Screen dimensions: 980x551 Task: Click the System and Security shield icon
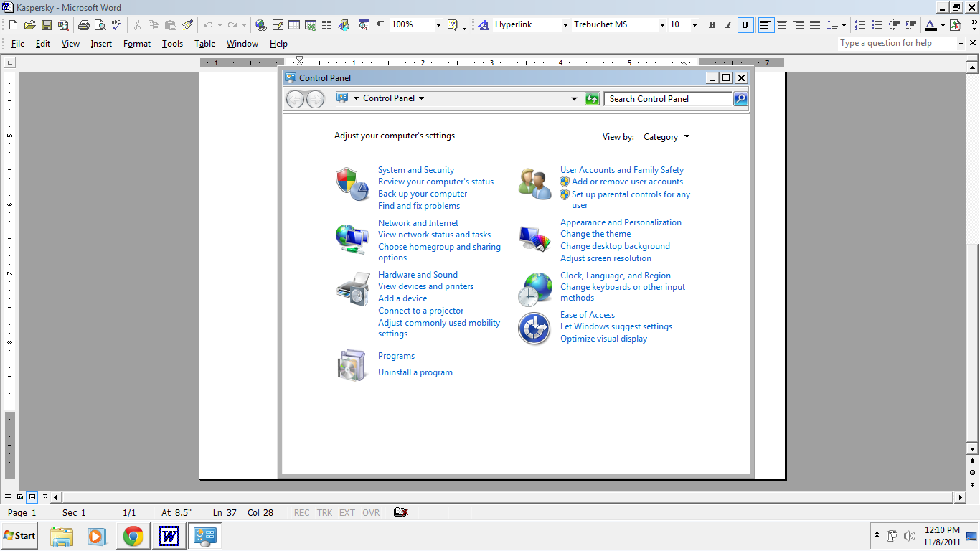(352, 184)
